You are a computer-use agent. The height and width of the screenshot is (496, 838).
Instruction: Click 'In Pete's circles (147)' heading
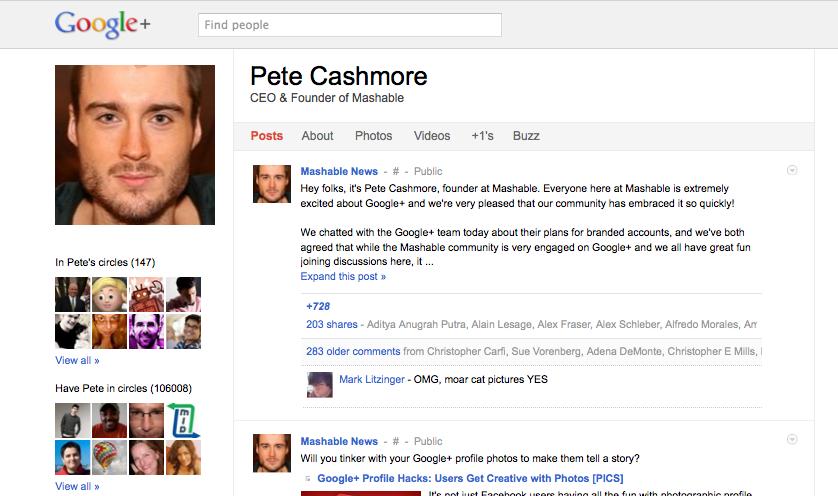coord(105,262)
